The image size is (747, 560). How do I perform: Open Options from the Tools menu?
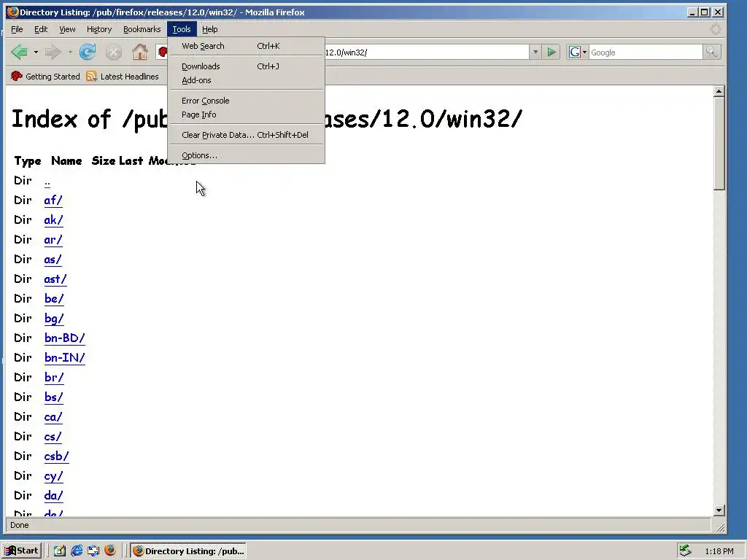[247, 155]
